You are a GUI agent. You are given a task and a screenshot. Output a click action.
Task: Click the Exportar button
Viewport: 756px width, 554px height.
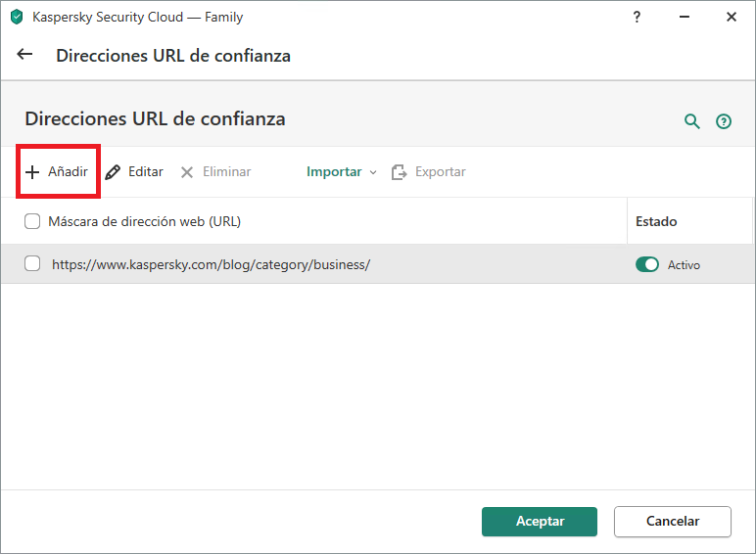pos(429,171)
